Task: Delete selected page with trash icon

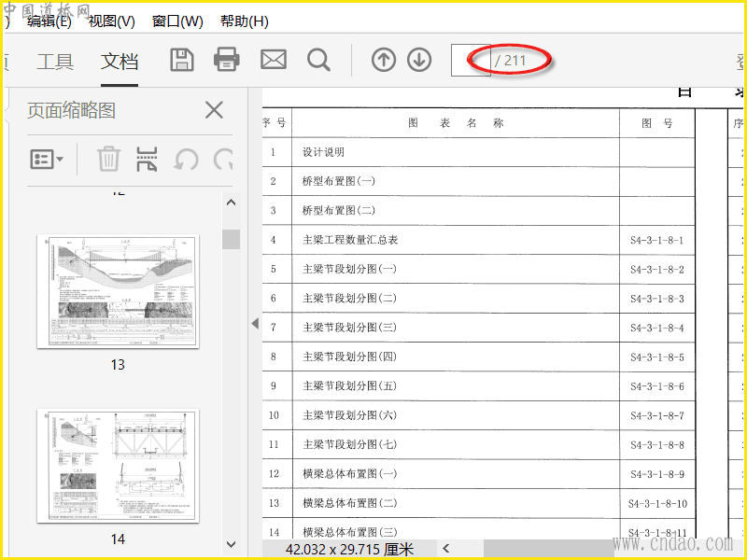Action: point(108,159)
